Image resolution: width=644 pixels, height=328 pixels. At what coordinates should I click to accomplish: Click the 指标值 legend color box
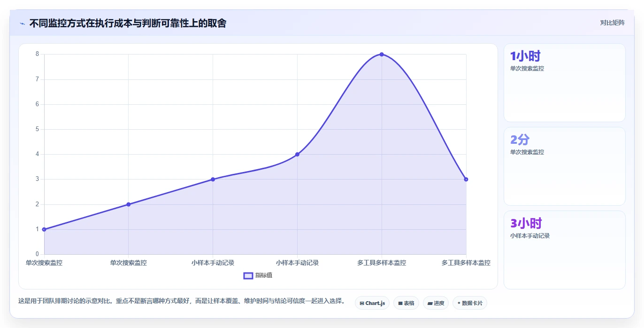248,275
